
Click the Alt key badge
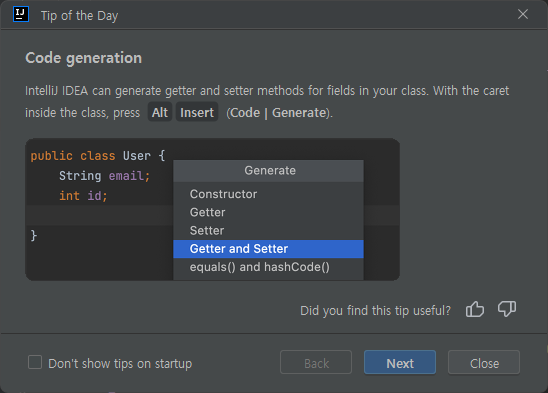(160, 113)
